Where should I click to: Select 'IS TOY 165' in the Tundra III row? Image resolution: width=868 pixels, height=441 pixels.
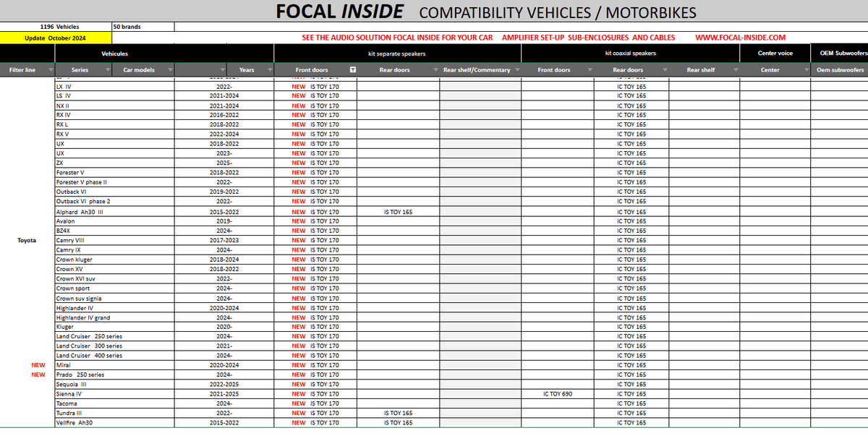coord(398,413)
